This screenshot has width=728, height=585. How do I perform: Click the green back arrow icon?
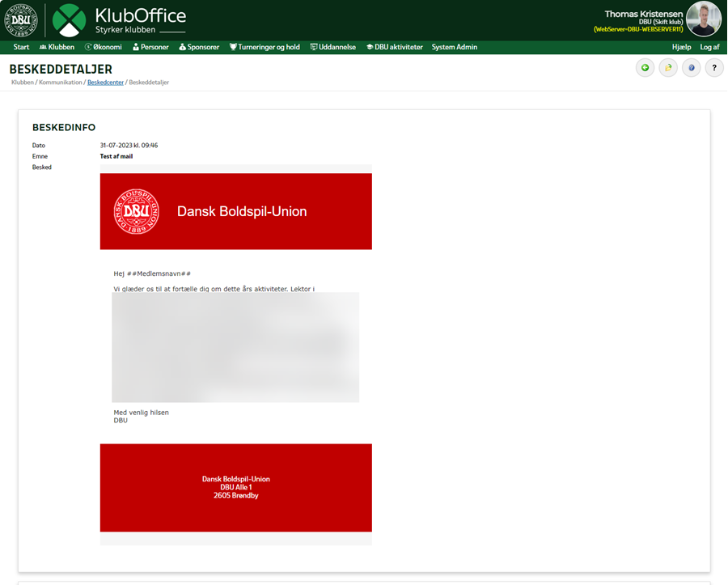645,68
